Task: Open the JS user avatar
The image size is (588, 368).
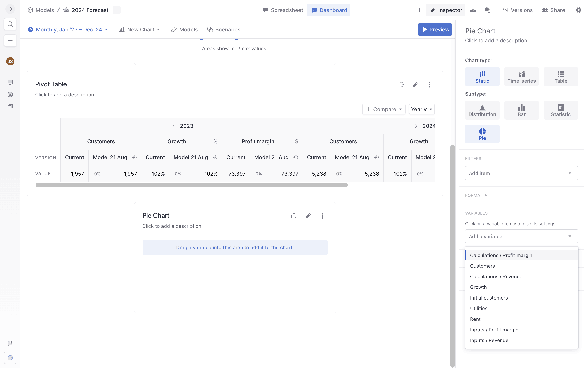Action: coord(10,61)
